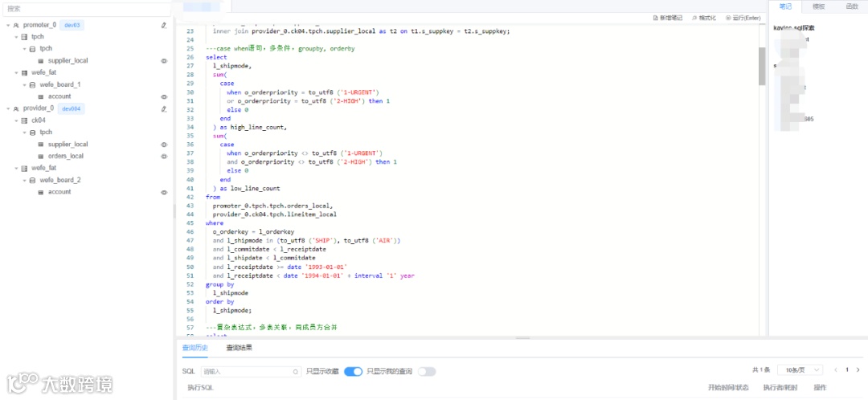868x400 pixels.
Task: Preview orders_local table
Action: coord(164,156)
